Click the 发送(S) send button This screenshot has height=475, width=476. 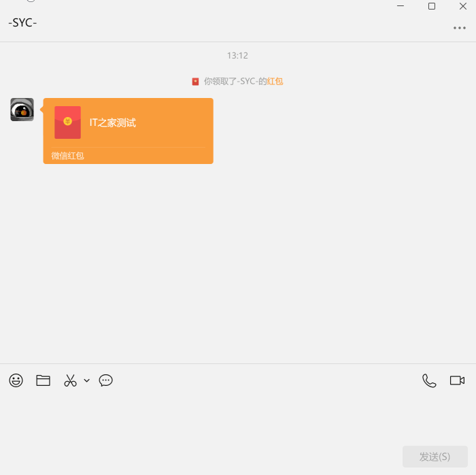click(435, 457)
